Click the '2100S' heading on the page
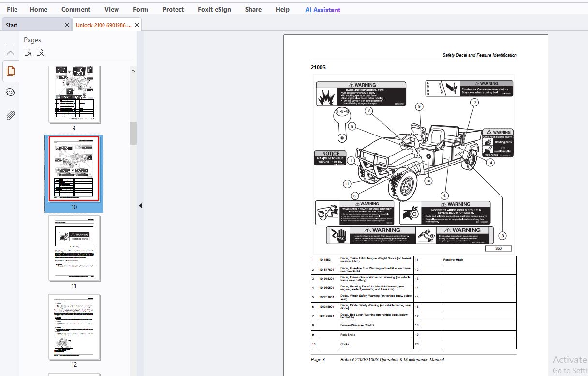Screen dimensions: 588x376 pyautogui.click(x=318, y=67)
